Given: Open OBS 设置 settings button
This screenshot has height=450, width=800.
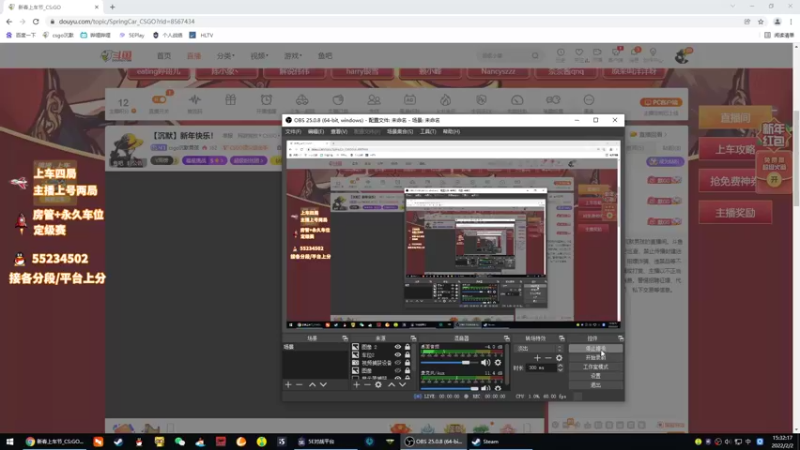Looking at the screenshot, I should pos(595,376).
